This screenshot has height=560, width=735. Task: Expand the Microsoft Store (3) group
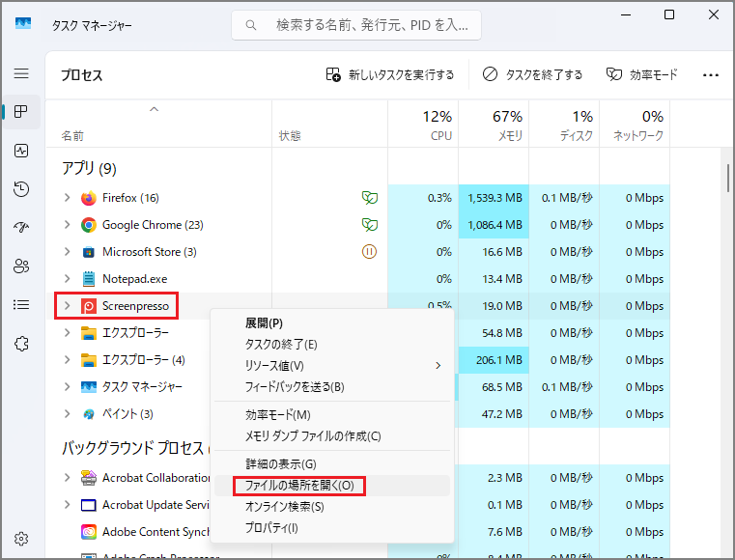pos(67,252)
